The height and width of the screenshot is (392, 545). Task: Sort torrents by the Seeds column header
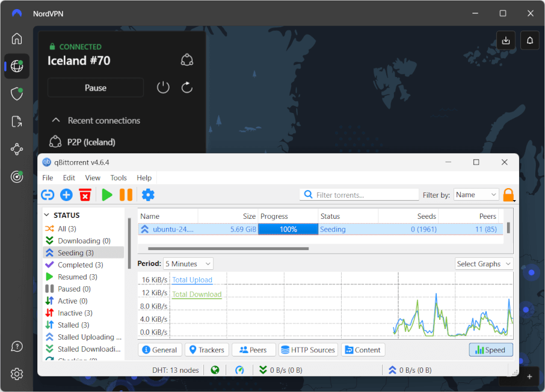(x=408, y=216)
